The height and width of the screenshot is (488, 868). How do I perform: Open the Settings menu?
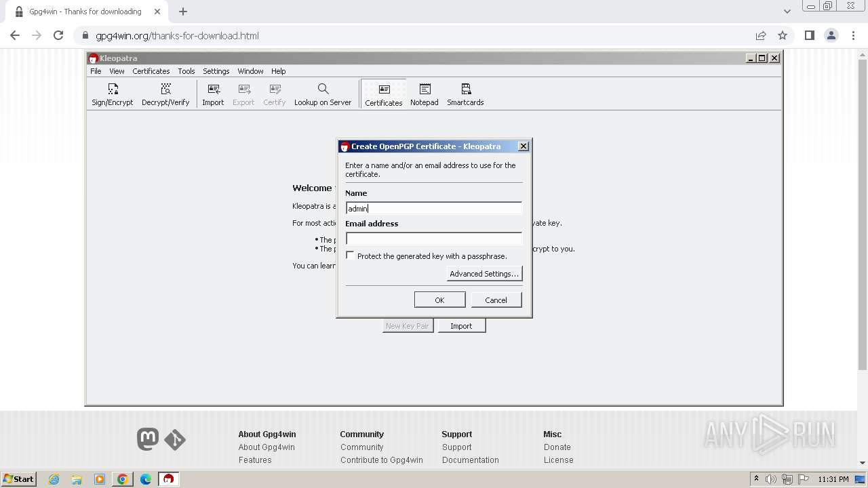coord(216,71)
